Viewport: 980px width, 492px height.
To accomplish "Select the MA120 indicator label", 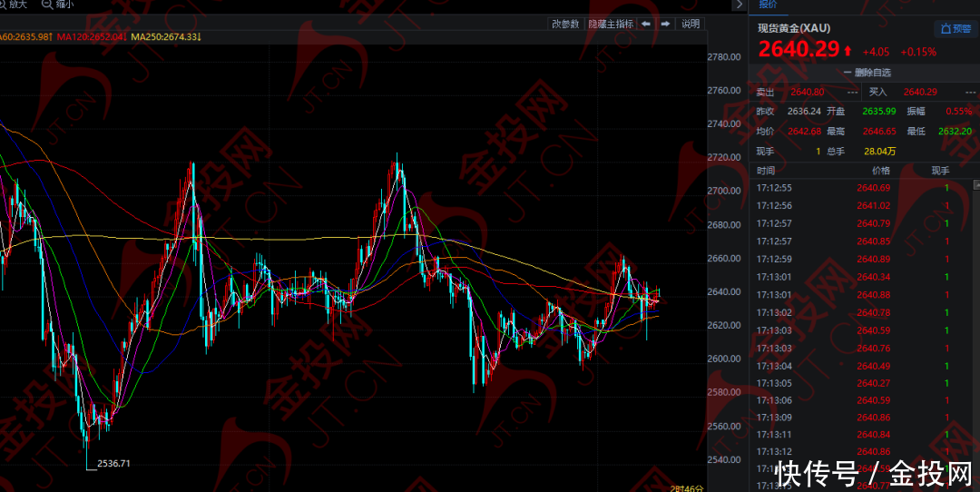I will [91, 37].
